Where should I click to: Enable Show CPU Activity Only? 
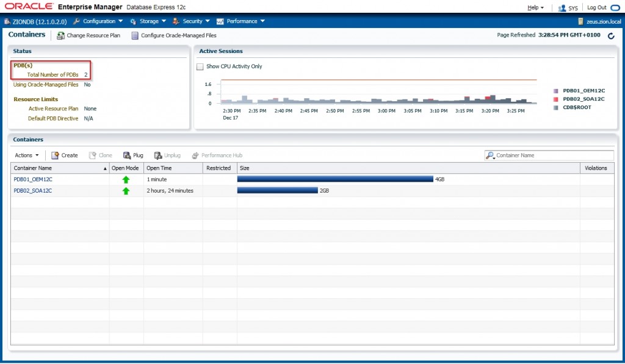(200, 66)
